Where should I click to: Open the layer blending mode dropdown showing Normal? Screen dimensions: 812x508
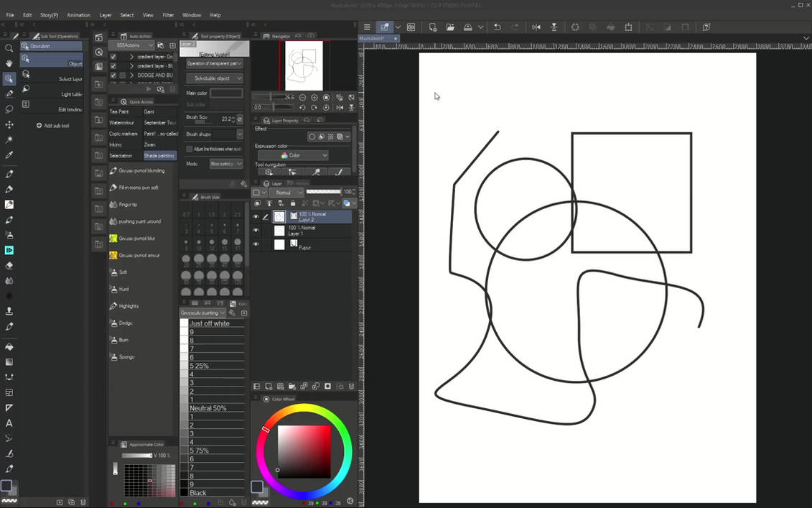point(287,192)
